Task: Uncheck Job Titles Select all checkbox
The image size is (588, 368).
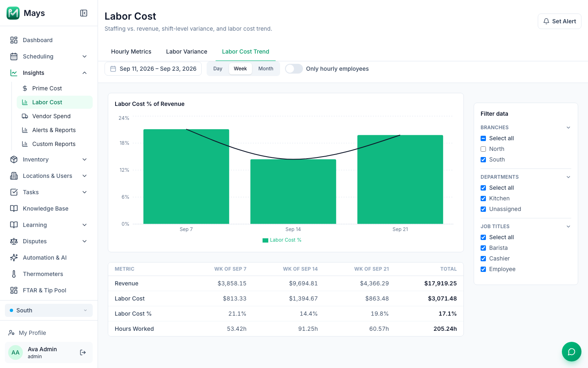Action: coord(483,237)
